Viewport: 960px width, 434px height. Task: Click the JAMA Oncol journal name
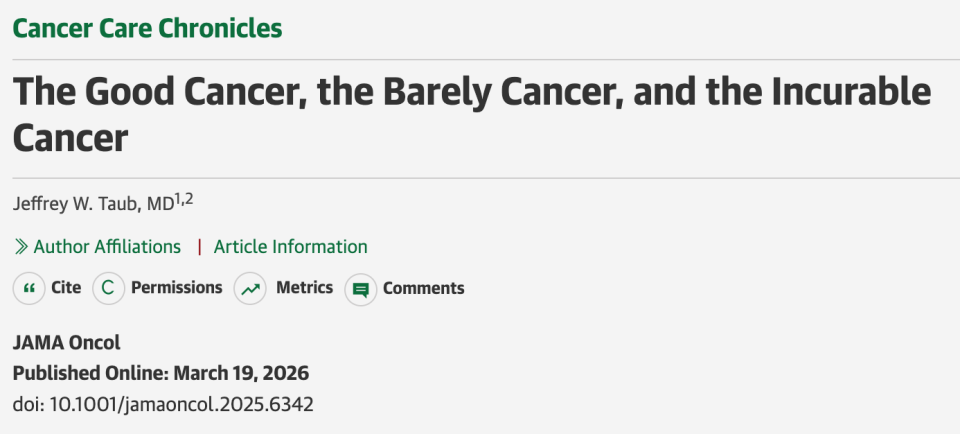66,342
